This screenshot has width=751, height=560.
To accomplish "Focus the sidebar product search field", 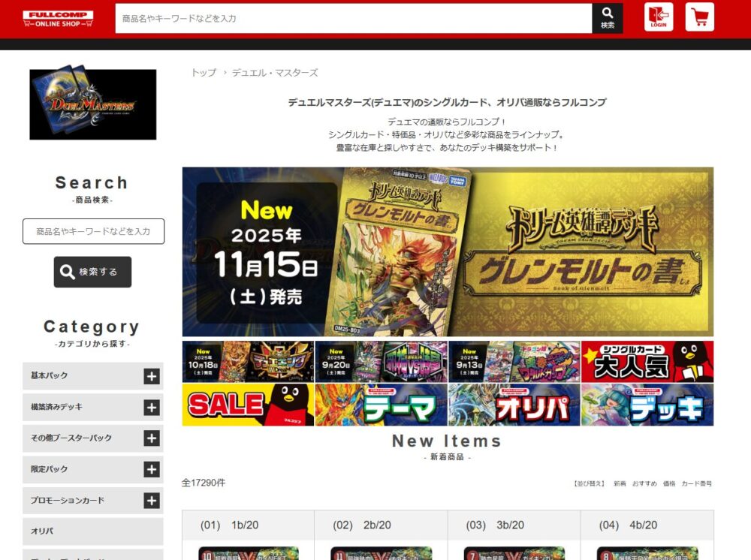I will [x=93, y=231].
